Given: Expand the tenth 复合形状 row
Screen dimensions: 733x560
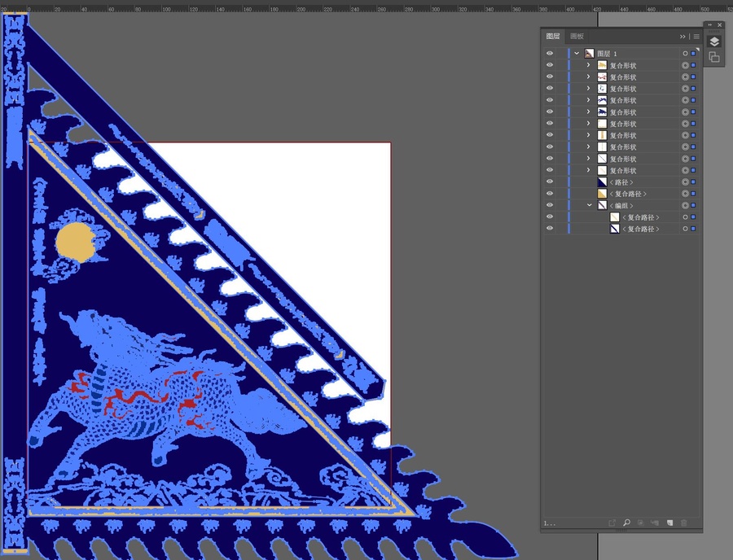Looking at the screenshot, I should coord(589,170).
